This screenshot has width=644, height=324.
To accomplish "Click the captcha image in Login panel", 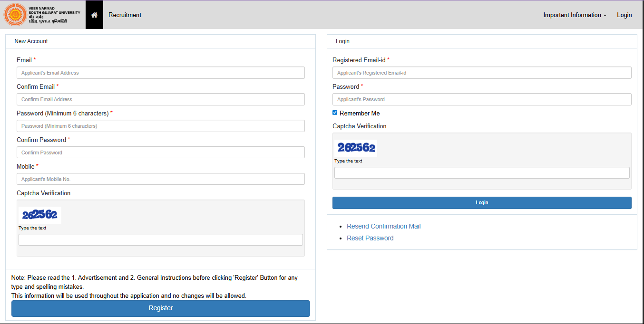I will 356,148.
